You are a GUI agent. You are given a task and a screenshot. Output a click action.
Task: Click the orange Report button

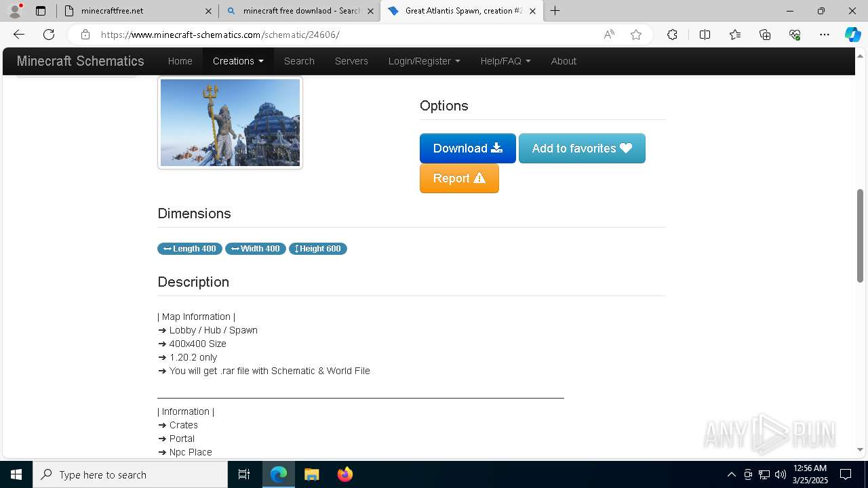pyautogui.click(x=459, y=178)
